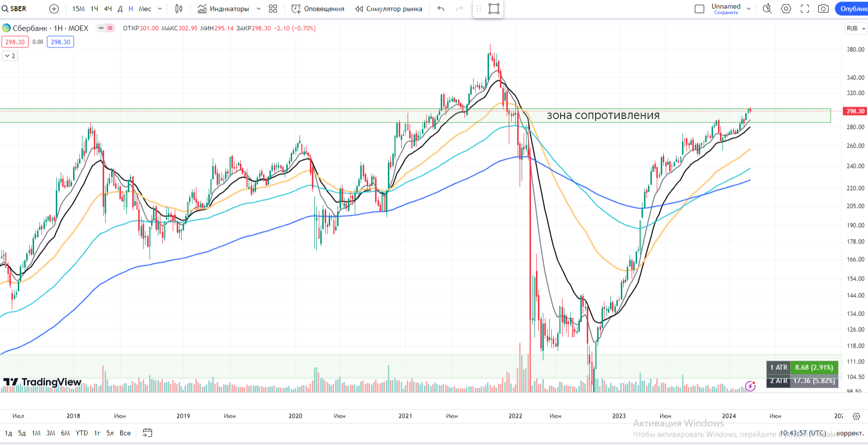
Task: Open the Индикаторы indicators dialog
Action: (224, 9)
